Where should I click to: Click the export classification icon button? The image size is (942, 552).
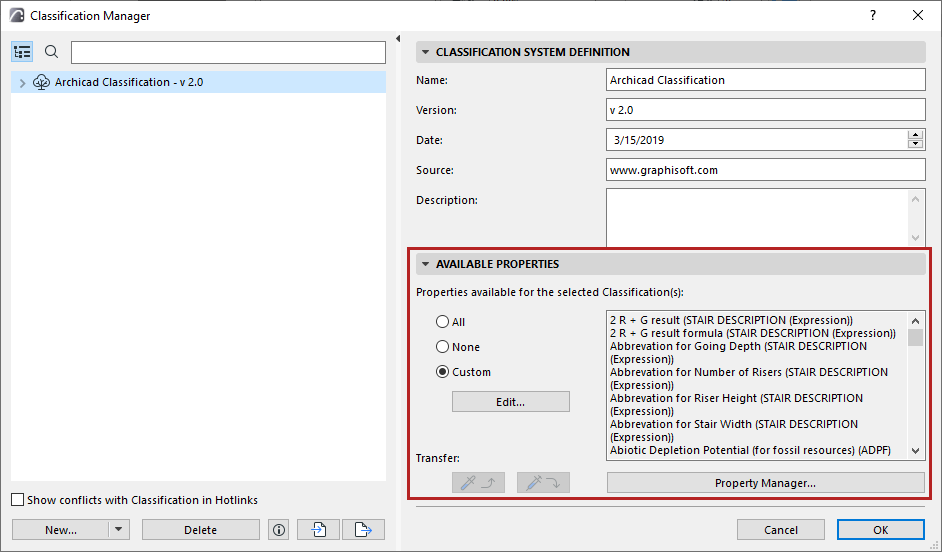pyautogui.click(x=363, y=530)
